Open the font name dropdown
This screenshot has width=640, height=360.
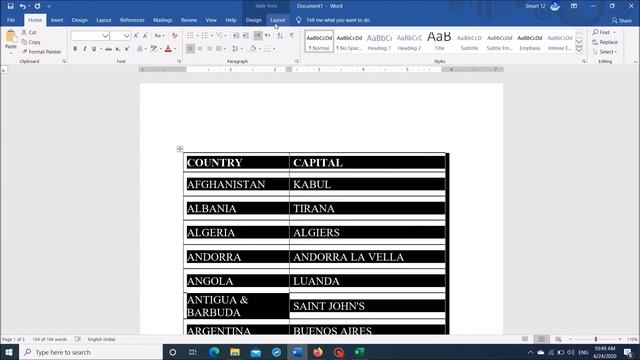point(105,36)
